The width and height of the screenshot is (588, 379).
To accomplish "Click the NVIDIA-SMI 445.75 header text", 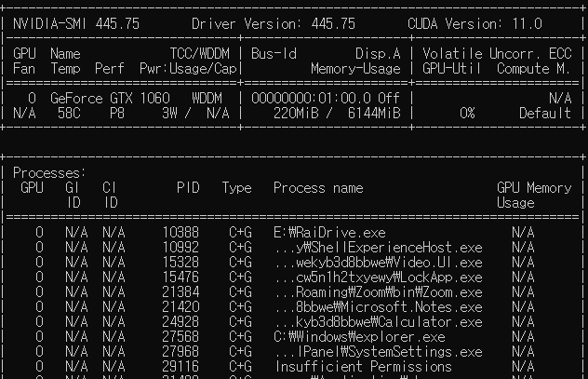I will pos(76,24).
